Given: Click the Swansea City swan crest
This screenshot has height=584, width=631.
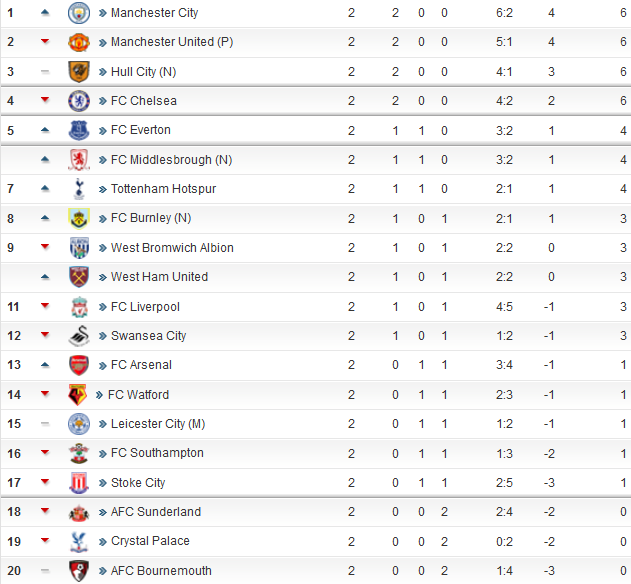Looking at the screenshot, I should (78, 336).
